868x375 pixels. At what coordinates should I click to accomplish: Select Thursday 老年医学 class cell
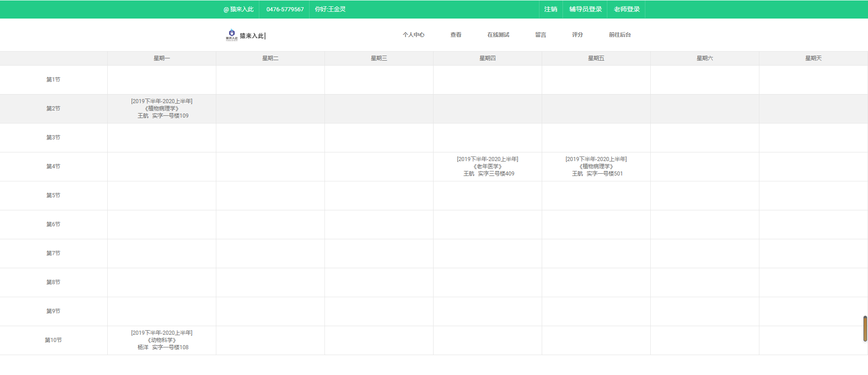[487, 166]
